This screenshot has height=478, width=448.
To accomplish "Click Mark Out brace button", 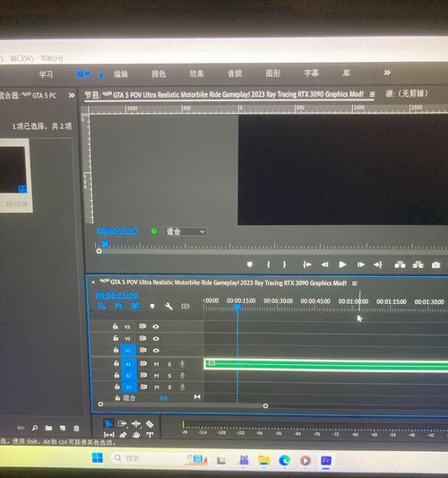I will pos(284,265).
